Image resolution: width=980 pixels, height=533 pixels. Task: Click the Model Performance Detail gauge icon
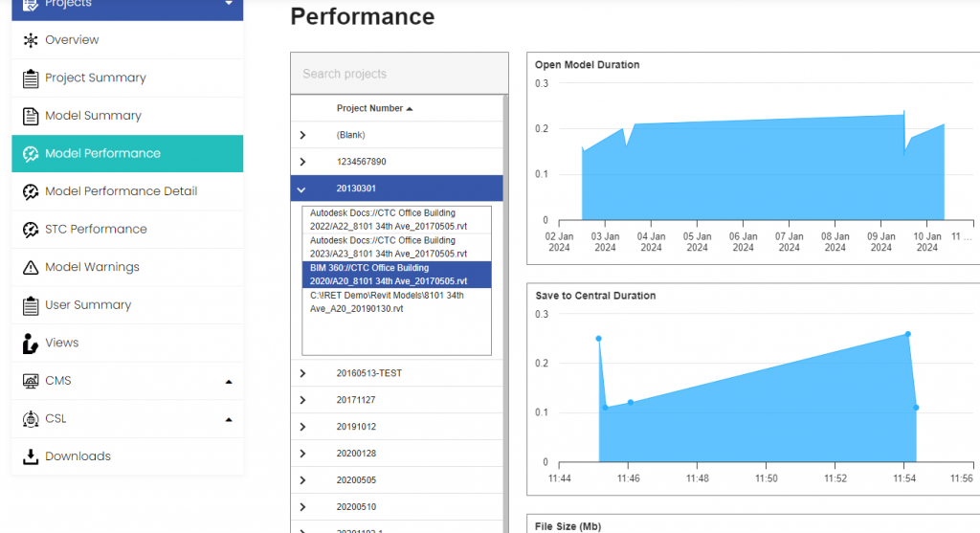point(30,191)
